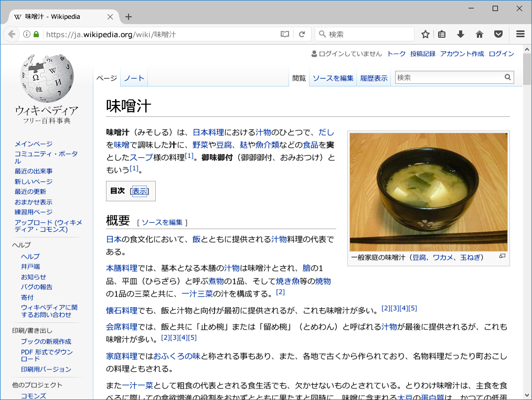Click the 井戸端 sidebar link
The width and height of the screenshot is (532, 400).
pos(30,267)
